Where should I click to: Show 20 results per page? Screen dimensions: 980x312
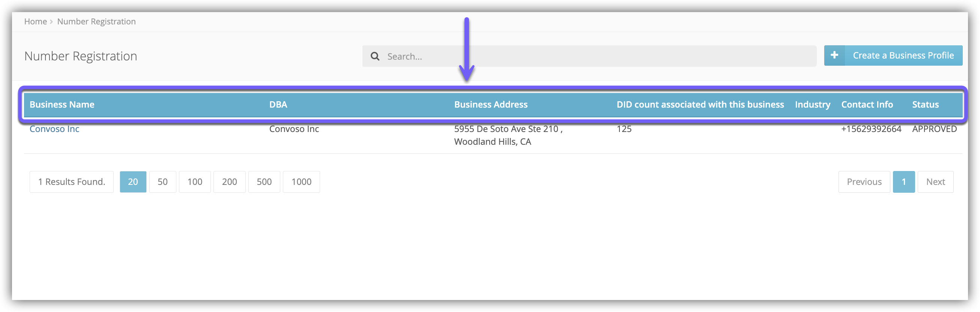tap(133, 181)
